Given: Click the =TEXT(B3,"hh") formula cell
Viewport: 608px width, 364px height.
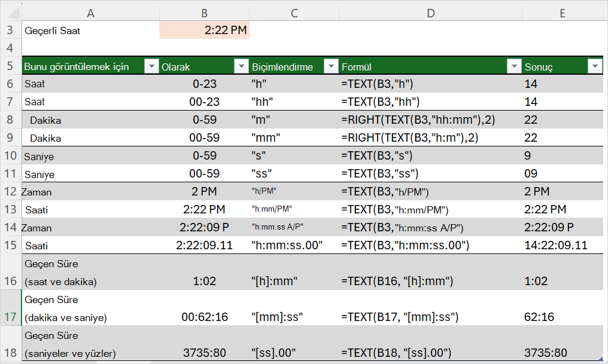Looking at the screenshot, I should [x=430, y=102].
